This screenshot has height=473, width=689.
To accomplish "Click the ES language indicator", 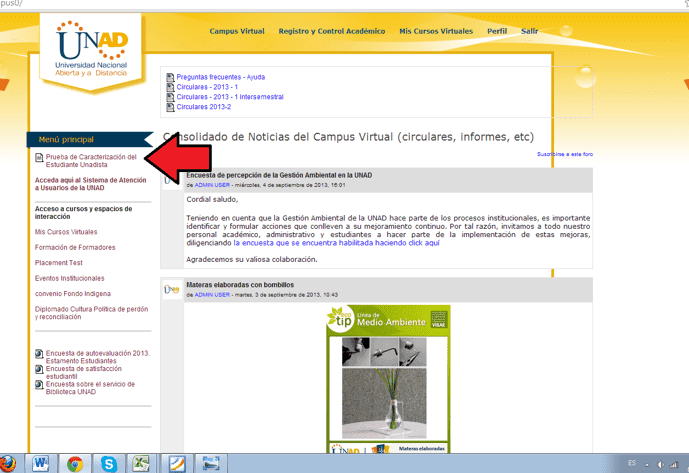I will [x=632, y=463].
